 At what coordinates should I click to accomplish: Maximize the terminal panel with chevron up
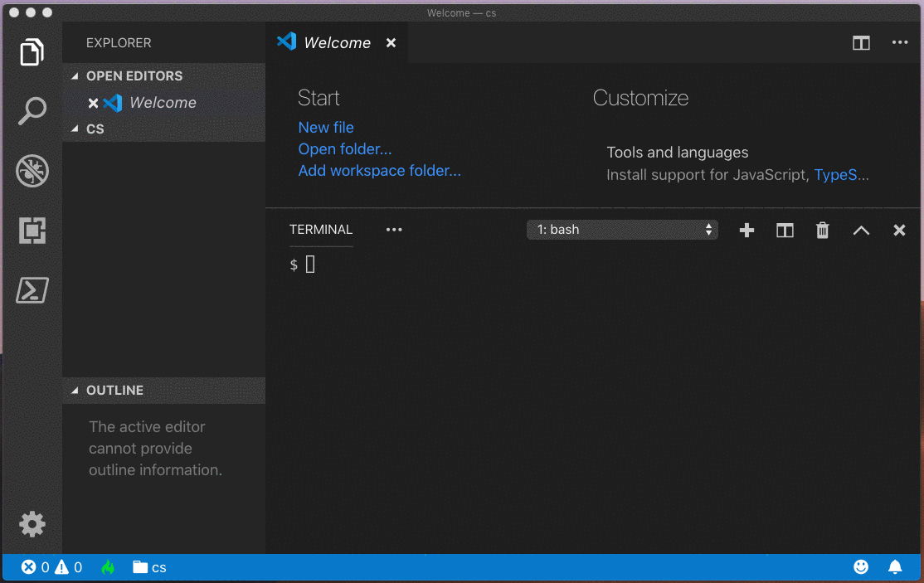tap(861, 231)
